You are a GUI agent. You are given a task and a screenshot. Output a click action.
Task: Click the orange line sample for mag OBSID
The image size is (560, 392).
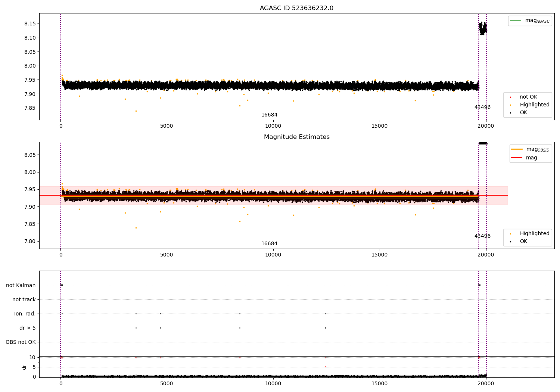coord(517,149)
